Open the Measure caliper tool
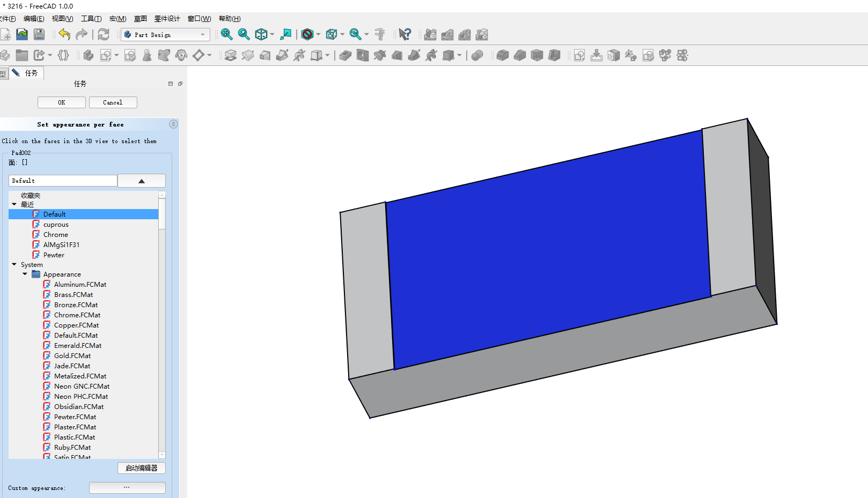Image resolution: width=868 pixels, height=498 pixels. click(x=380, y=34)
